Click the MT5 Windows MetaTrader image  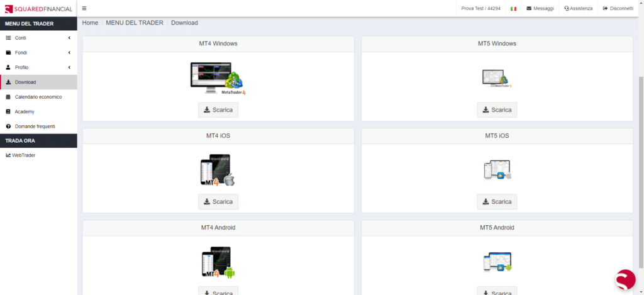point(497,78)
